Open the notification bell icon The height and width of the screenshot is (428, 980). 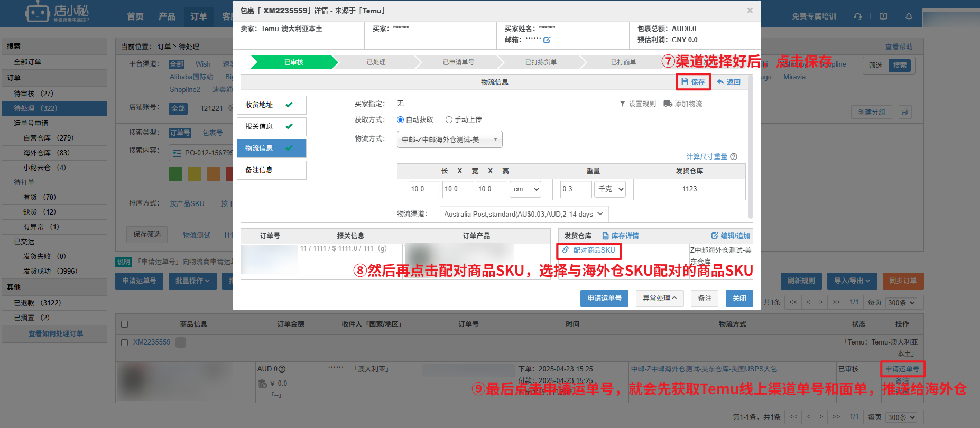coord(909,16)
